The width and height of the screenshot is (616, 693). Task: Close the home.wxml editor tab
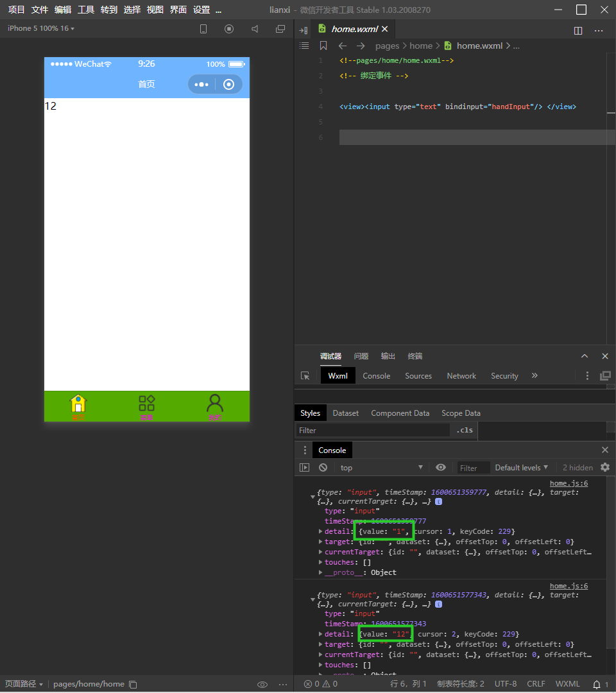coord(384,29)
